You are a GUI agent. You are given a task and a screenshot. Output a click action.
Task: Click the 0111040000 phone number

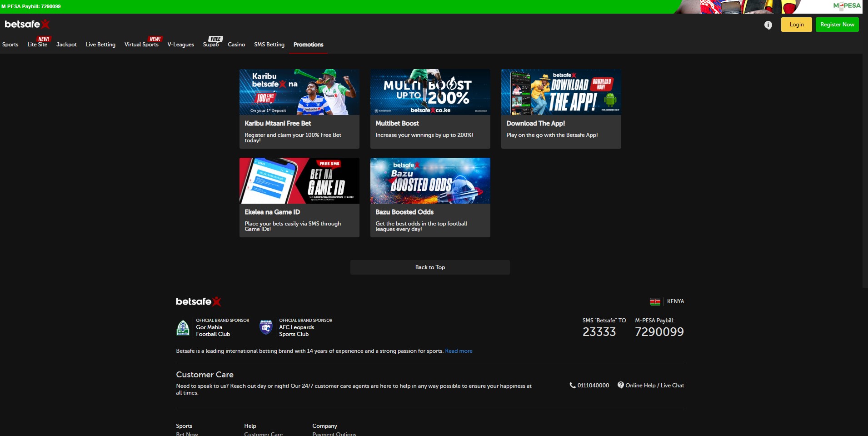(x=593, y=385)
